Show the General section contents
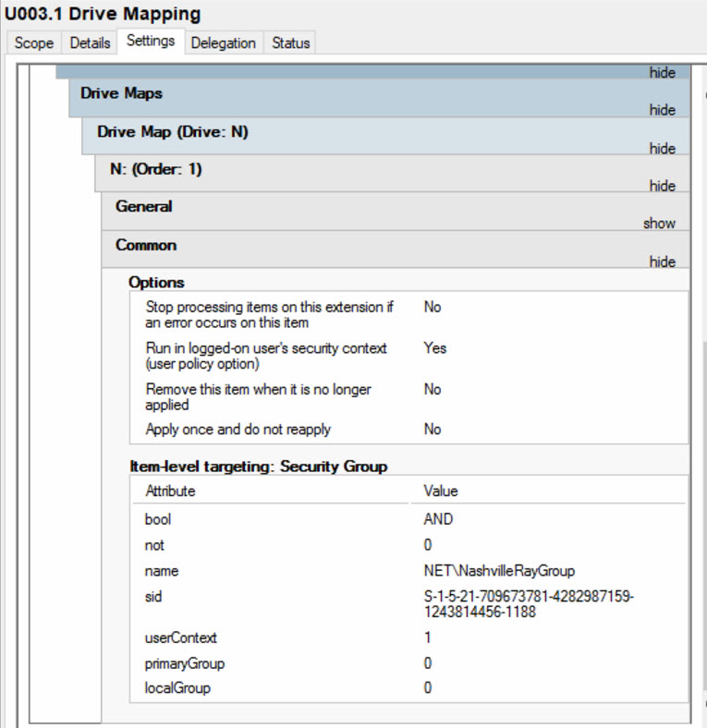 tap(659, 224)
